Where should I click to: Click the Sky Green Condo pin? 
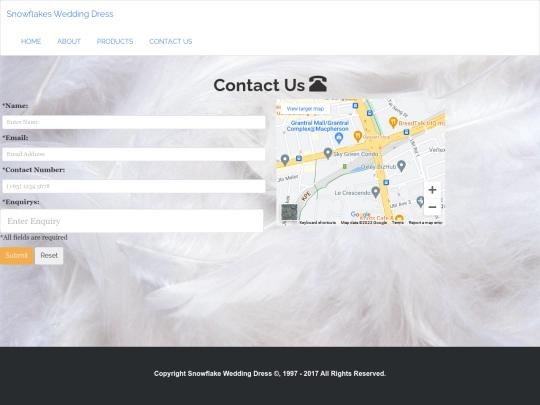click(328, 153)
